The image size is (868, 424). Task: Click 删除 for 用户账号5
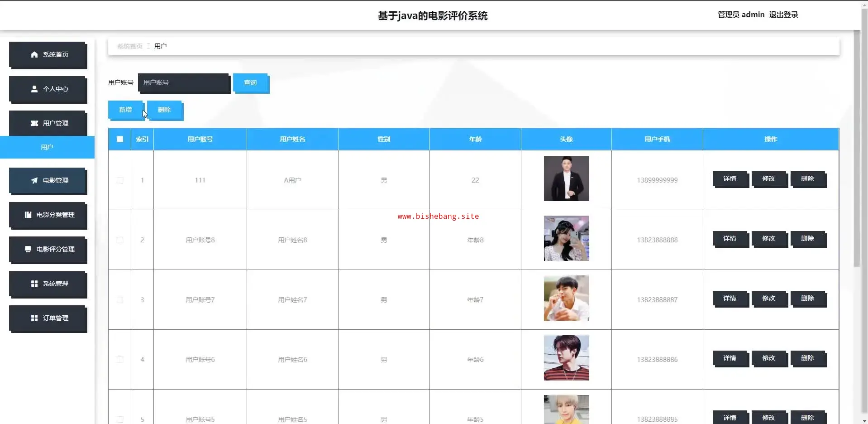click(808, 418)
